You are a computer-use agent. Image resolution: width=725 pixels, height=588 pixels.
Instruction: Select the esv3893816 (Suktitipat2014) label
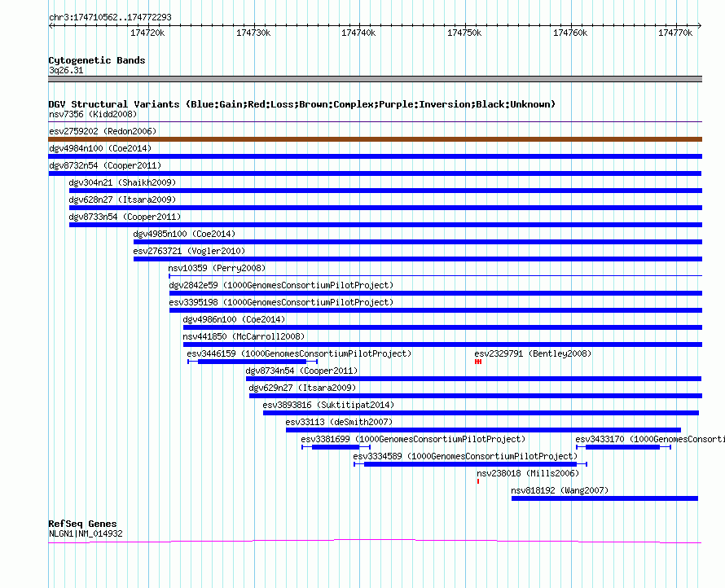[328, 405]
